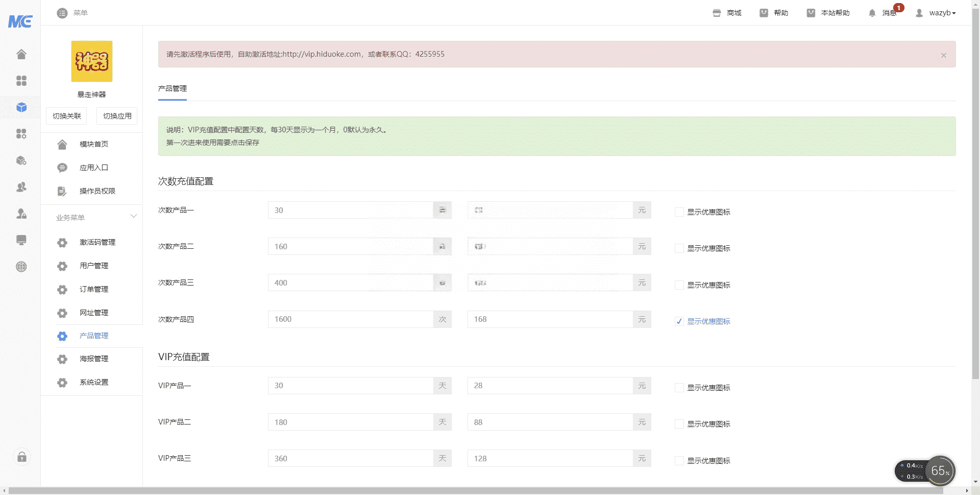Screen dimensions: 980x495
Task: Click the 切换应用 button
Action: pos(117,116)
